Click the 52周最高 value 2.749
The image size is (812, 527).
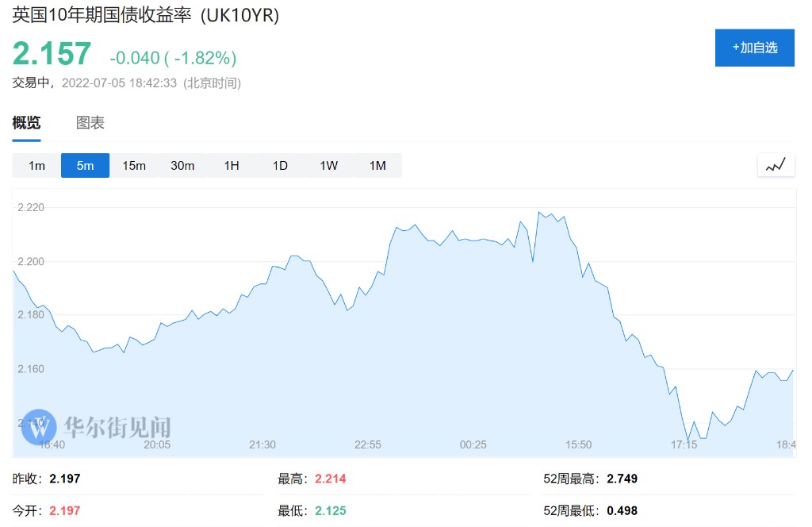pos(622,479)
